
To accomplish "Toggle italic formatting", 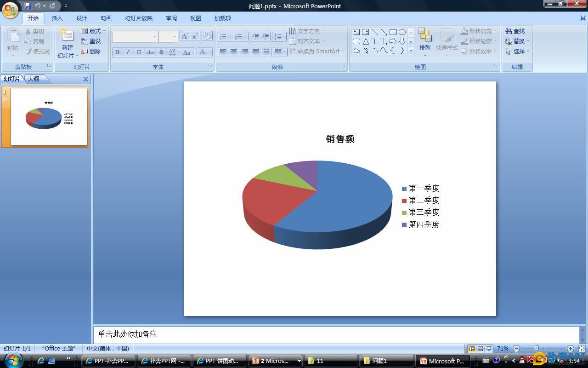I will tap(128, 52).
